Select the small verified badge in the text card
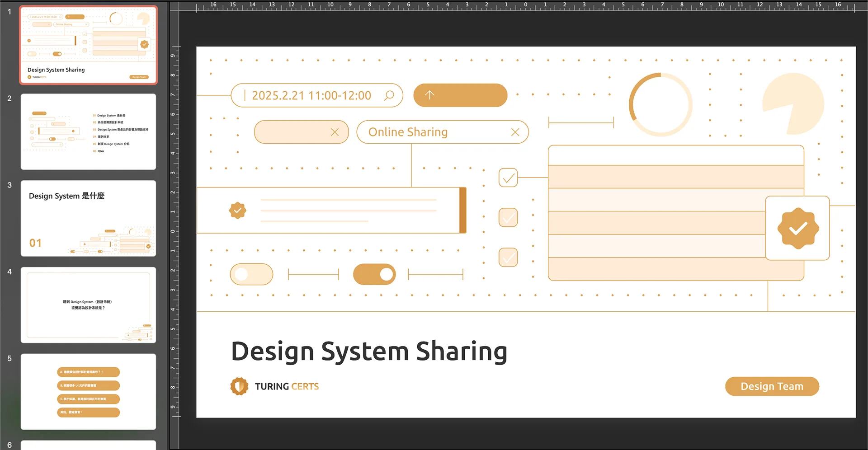Screen dimensions: 868x450 (237, 210)
